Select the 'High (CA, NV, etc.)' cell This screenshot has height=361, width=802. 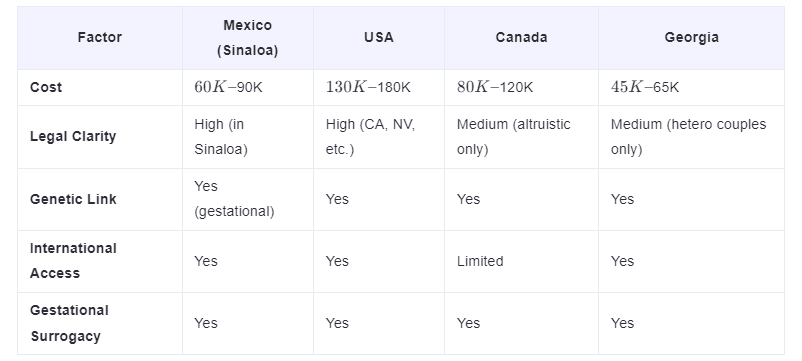(371, 137)
